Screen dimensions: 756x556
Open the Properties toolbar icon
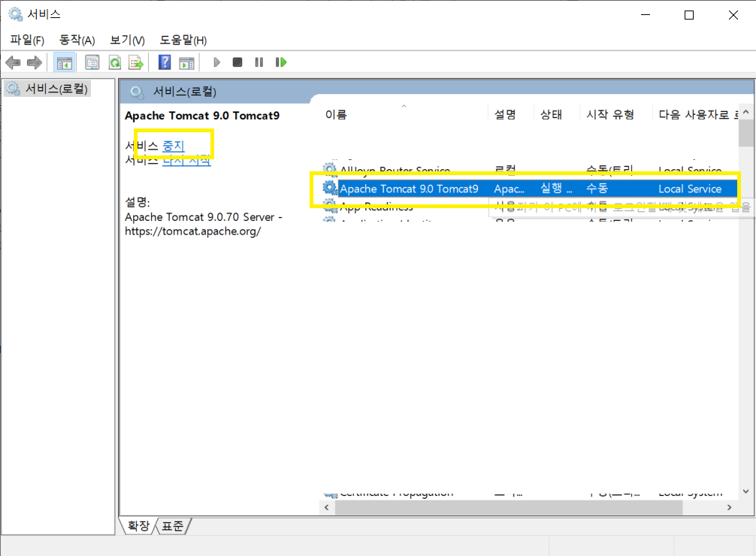(x=92, y=62)
